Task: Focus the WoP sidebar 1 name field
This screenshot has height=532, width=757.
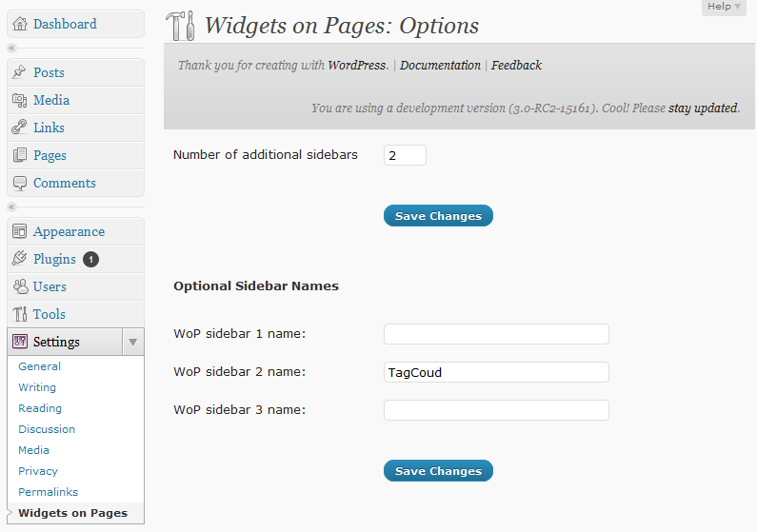Action: click(x=496, y=334)
